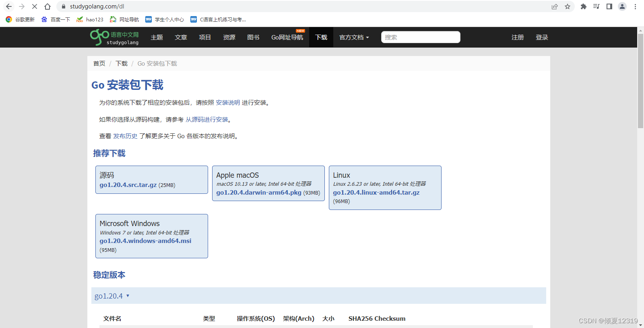The width and height of the screenshot is (644, 328).
Task: Expand the 官方文档 dropdown menu
Action: tap(354, 37)
